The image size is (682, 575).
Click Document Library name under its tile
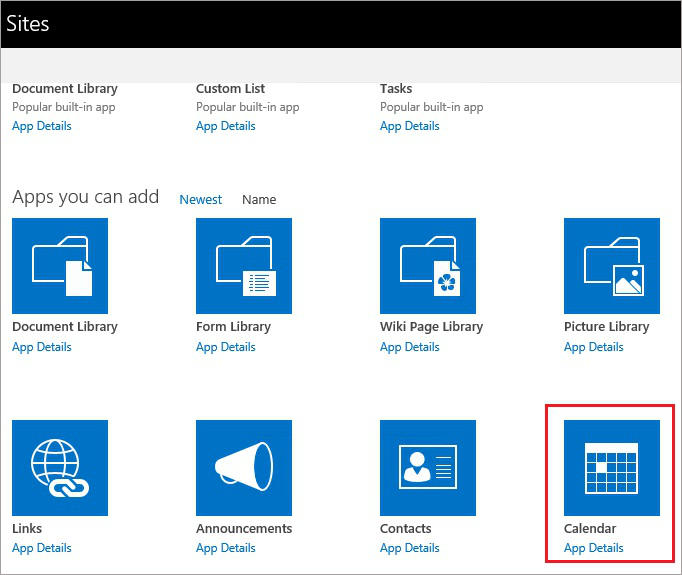65,327
